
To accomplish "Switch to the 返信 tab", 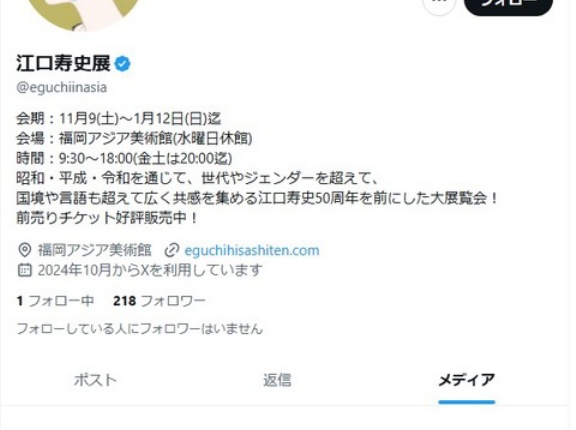I will [277, 380].
